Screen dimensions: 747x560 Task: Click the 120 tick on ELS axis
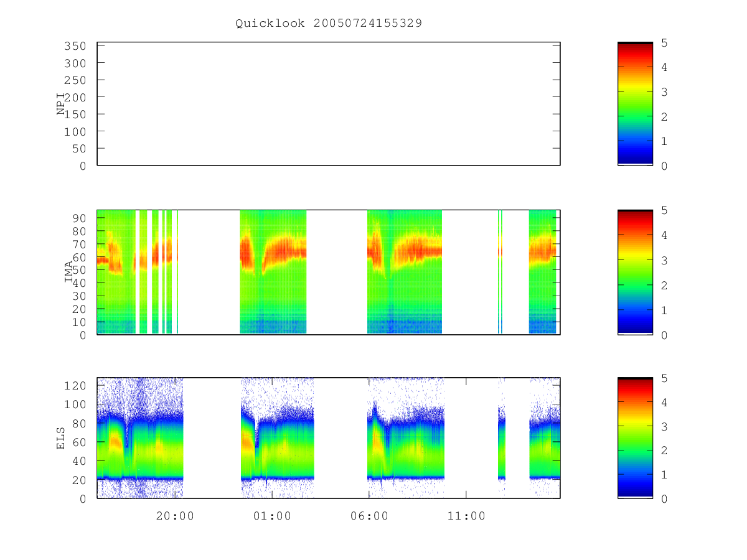tap(74, 386)
